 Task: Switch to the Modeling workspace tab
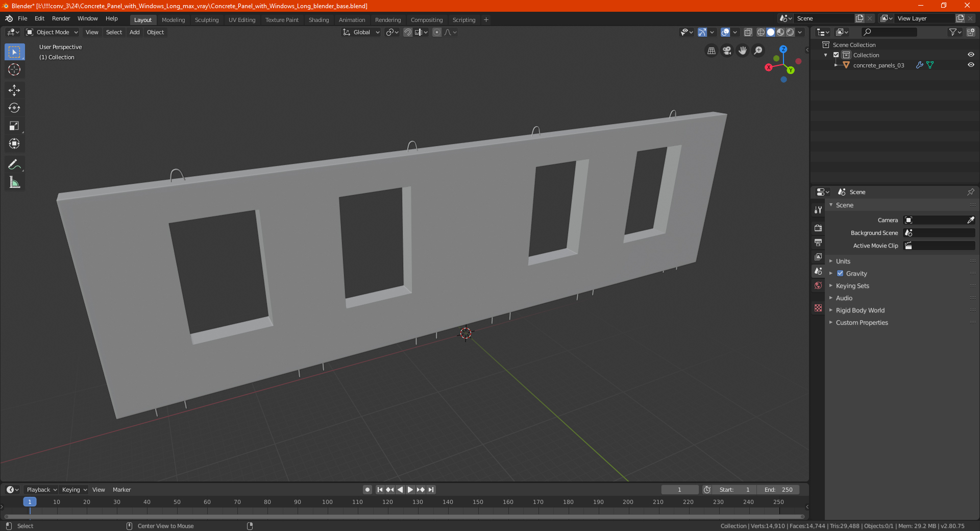point(173,20)
